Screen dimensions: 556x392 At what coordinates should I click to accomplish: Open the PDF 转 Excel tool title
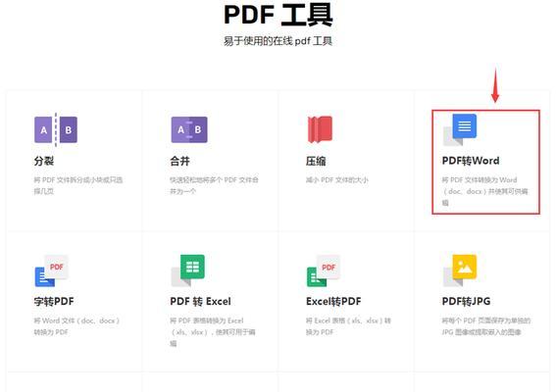pyautogui.click(x=200, y=302)
